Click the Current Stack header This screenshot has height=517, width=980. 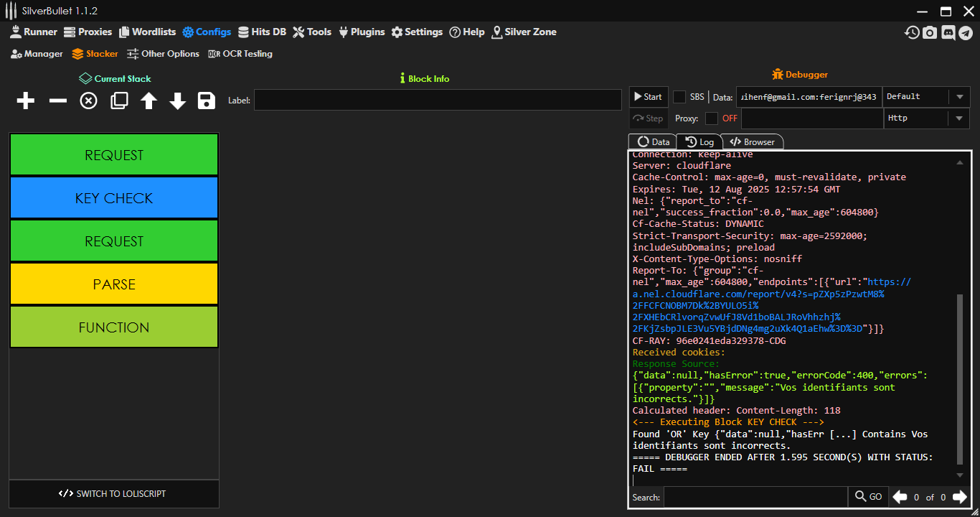[x=115, y=79]
